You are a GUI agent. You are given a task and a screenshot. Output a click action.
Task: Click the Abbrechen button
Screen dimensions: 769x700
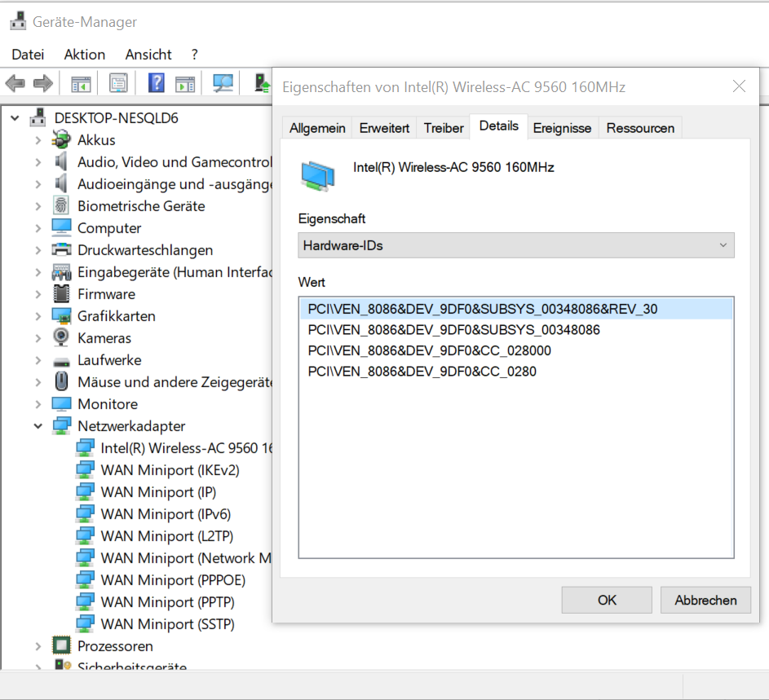[705, 600]
